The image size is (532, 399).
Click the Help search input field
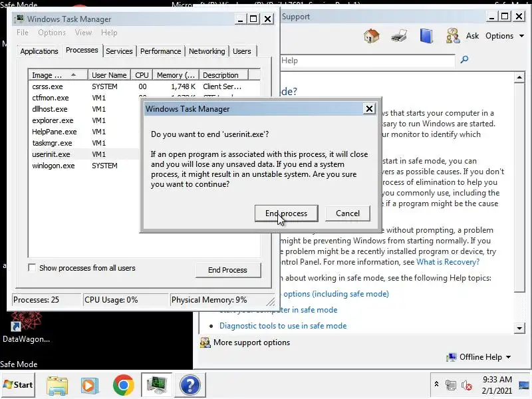click(x=368, y=61)
